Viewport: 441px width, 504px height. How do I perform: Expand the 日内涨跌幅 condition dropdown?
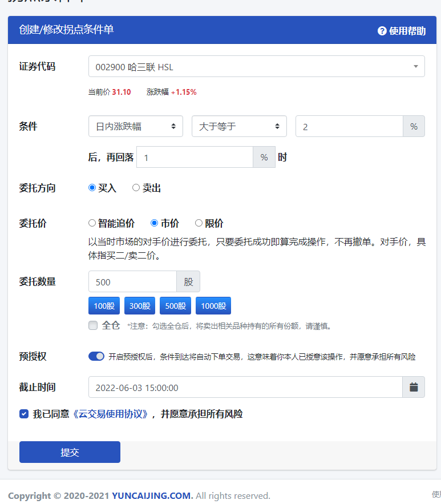[136, 126]
